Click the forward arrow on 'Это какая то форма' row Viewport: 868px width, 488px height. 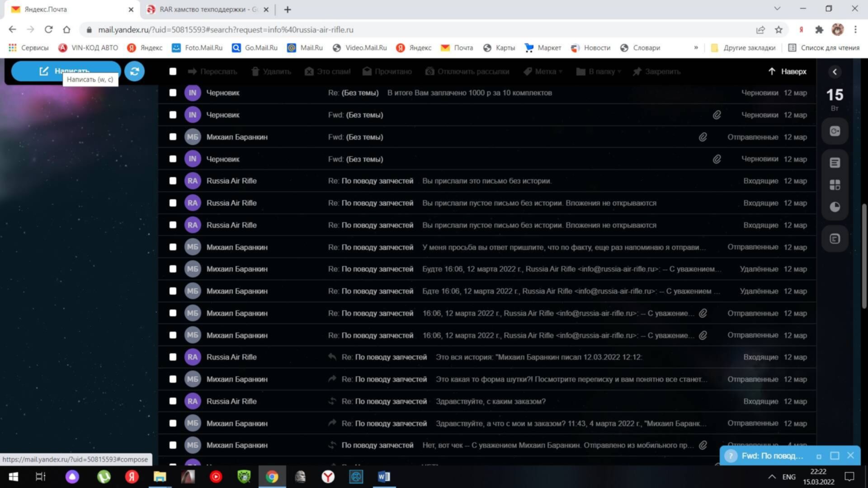(332, 379)
